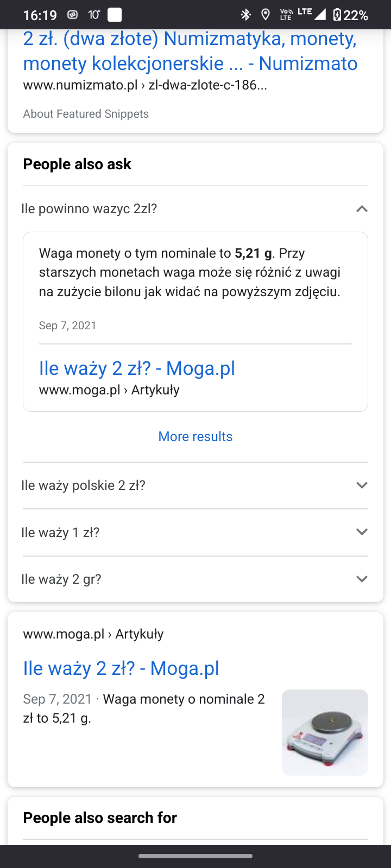Viewport: 391px width, 868px height.
Task: Tap the battery charging icon
Action: 337,15
